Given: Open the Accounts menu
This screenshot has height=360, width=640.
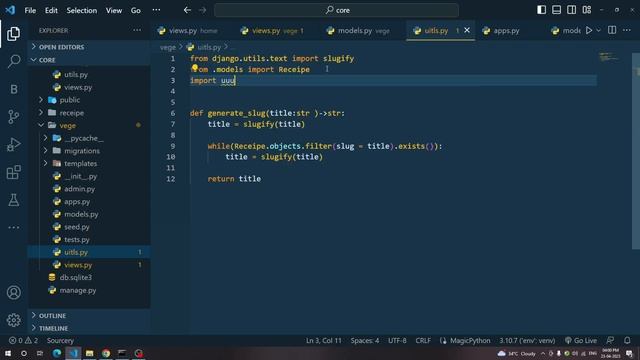Looking at the screenshot, I should click(13, 292).
